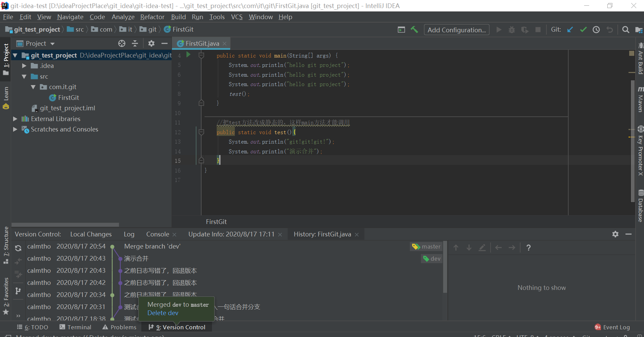The image size is (644, 337).
Task: Expand External Libraries node
Action: click(x=15, y=119)
